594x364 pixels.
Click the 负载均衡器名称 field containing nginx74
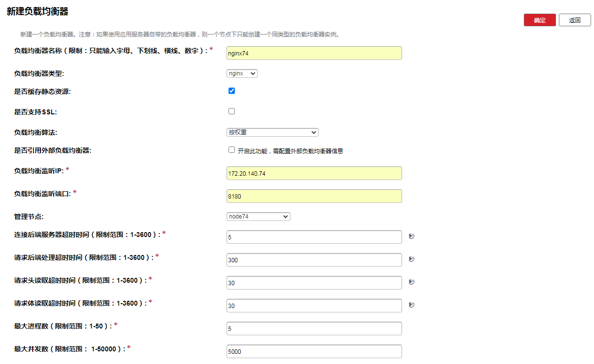[314, 53]
